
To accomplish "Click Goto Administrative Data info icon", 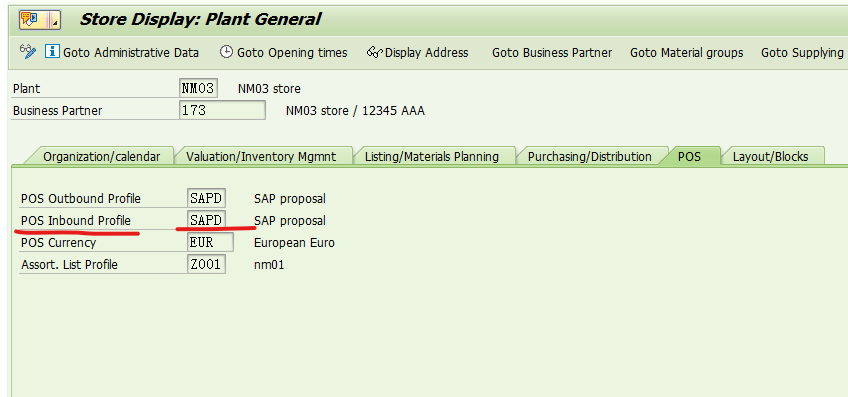I will 52,52.
